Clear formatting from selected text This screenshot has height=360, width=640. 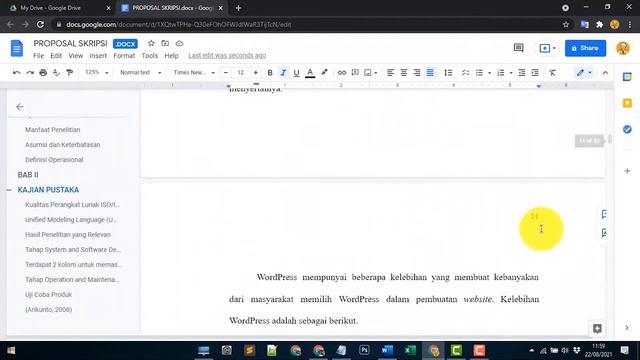pos(552,73)
